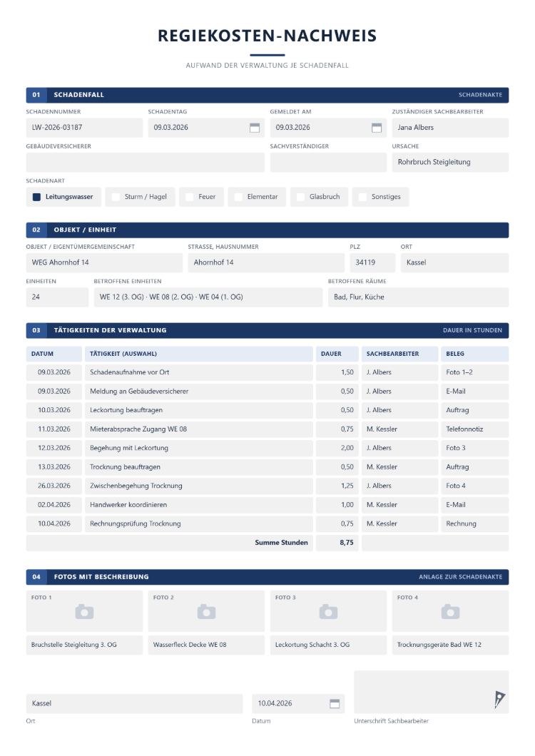535x756 pixels.
Task: Click the PLZ field 34119
Action: click(372, 262)
